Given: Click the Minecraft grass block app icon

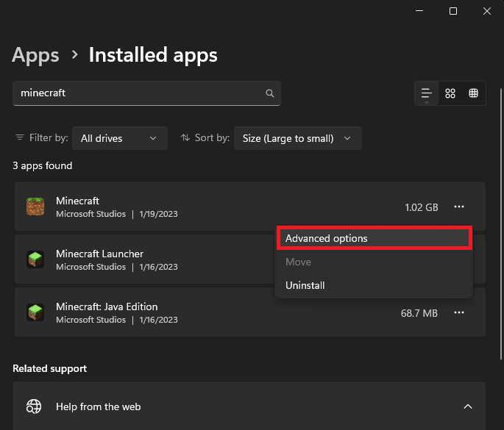Looking at the screenshot, I should click(x=35, y=207).
